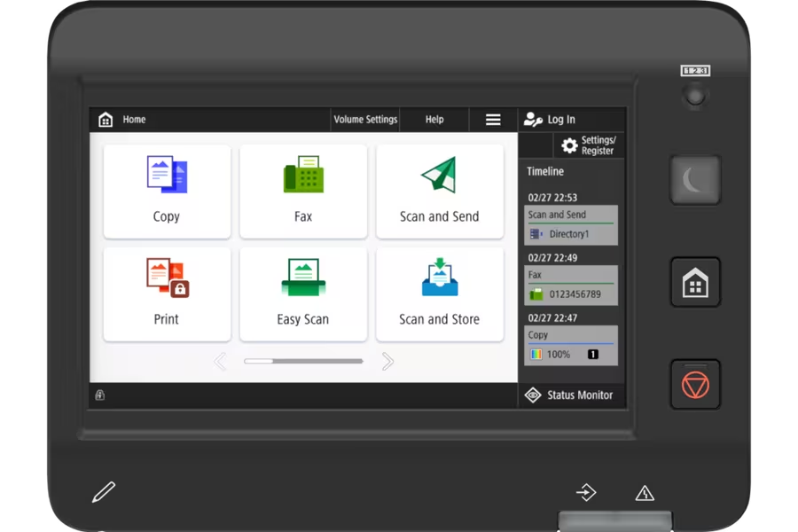Toggle the energy saver moon button
This screenshot has height=532, width=798.
click(695, 180)
